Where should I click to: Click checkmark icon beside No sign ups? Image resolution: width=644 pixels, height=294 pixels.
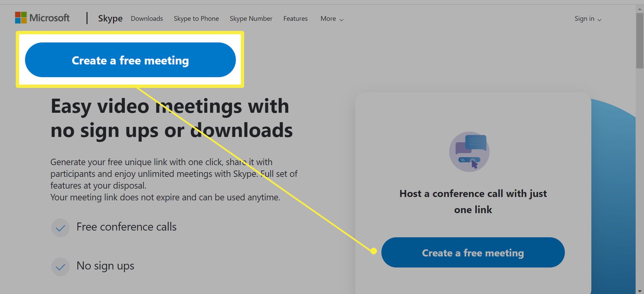60,267
